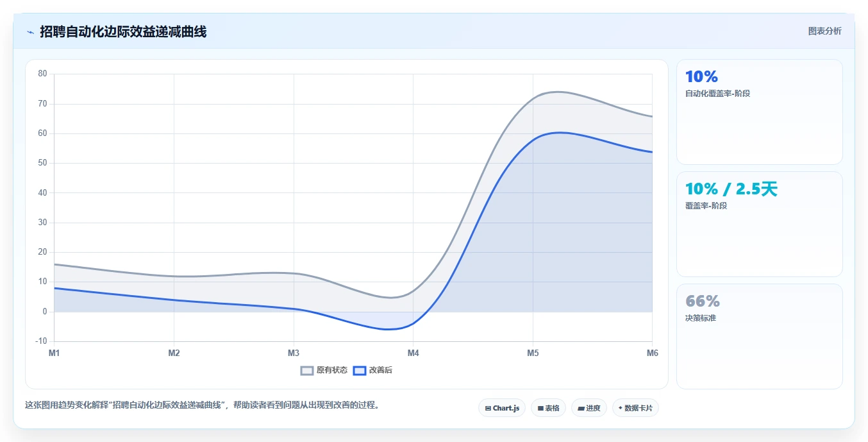
Task: Click the 数据卡片 tag
Action: [x=635, y=408]
